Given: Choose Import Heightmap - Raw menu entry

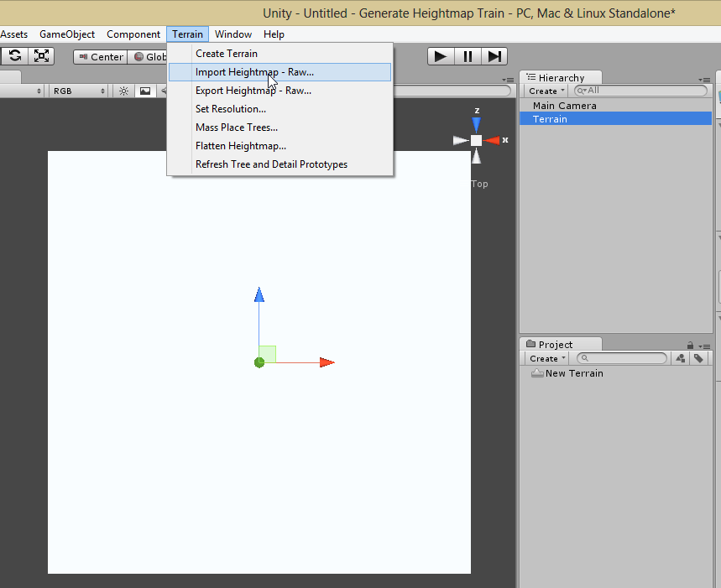Looking at the screenshot, I should (x=254, y=72).
